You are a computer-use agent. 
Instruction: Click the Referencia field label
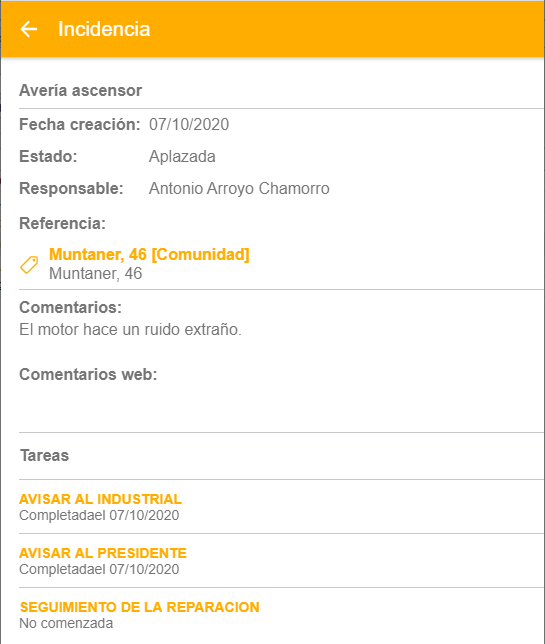(62, 223)
